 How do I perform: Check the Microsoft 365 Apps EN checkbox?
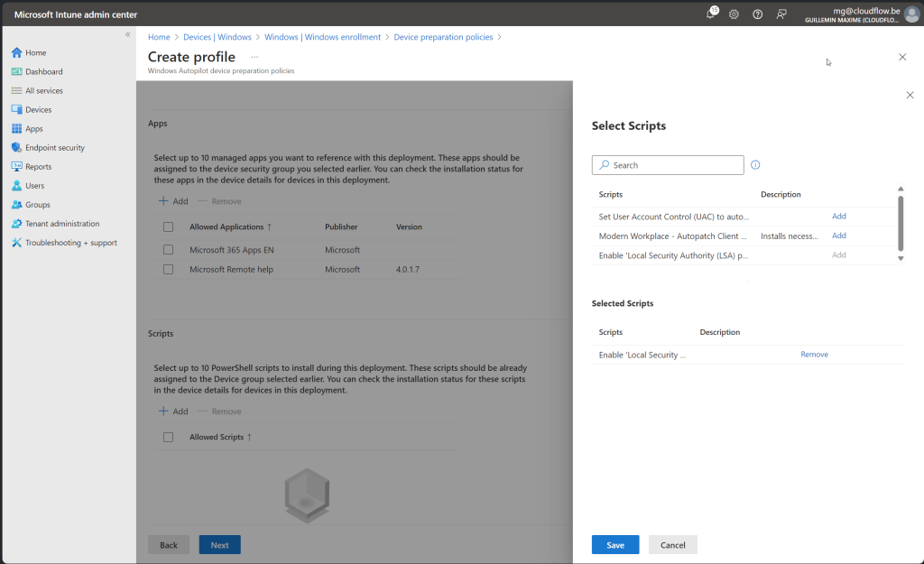[168, 250]
